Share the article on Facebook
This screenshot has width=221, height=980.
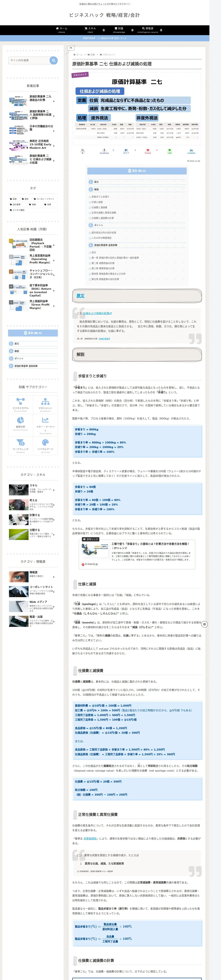point(104,151)
